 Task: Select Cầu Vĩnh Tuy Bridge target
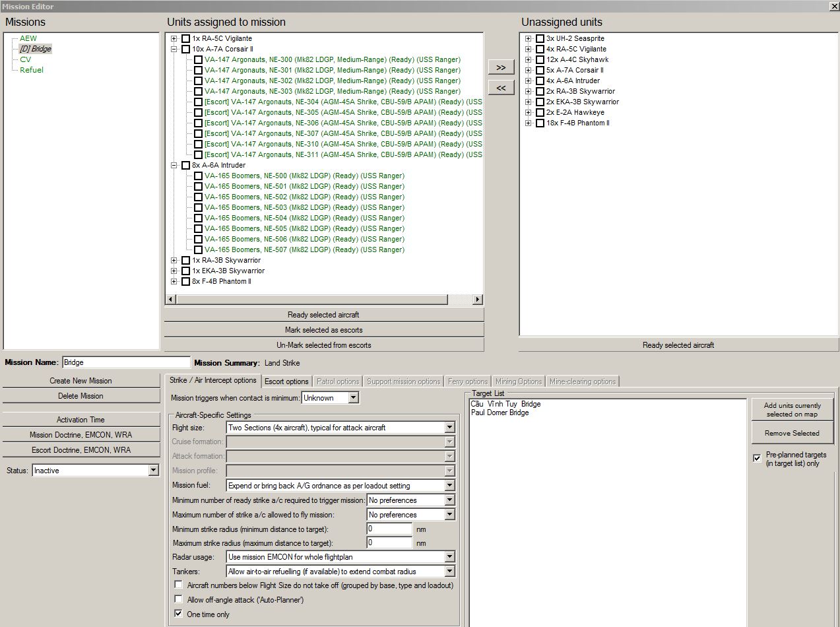pyautogui.click(x=505, y=403)
